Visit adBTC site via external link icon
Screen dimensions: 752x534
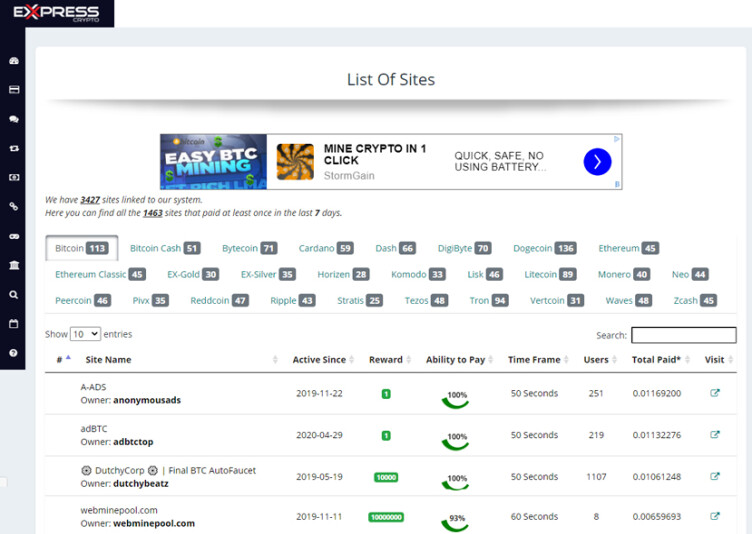click(715, 435)
